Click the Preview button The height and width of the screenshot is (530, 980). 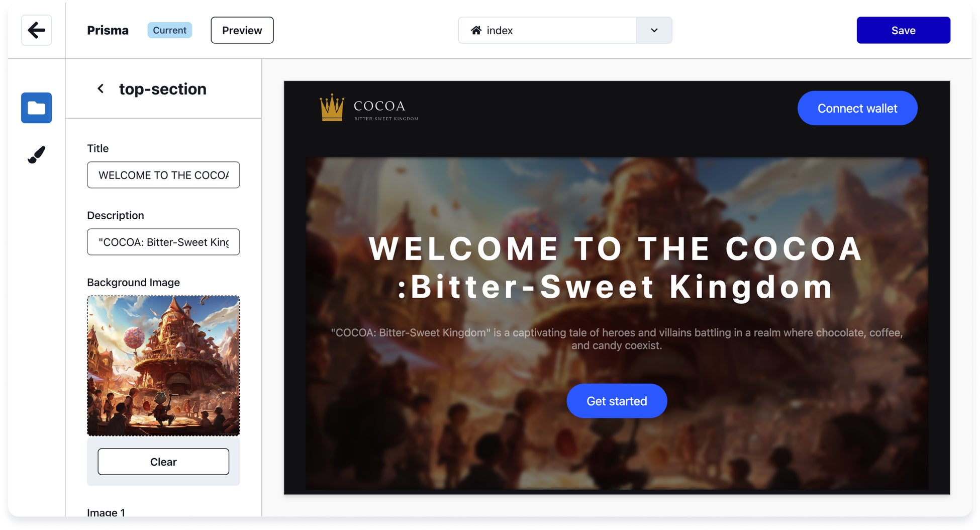tap(242, 30)
